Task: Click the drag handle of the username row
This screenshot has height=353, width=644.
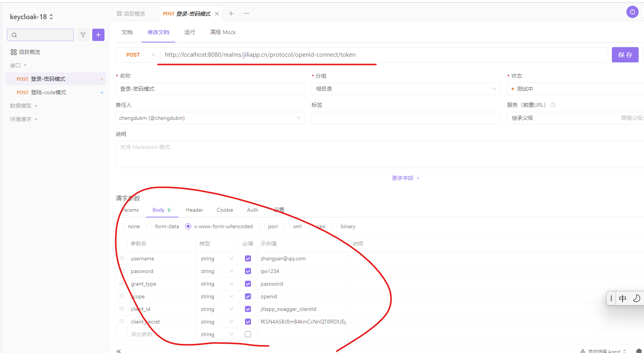Action: click(x=122, y=258)
